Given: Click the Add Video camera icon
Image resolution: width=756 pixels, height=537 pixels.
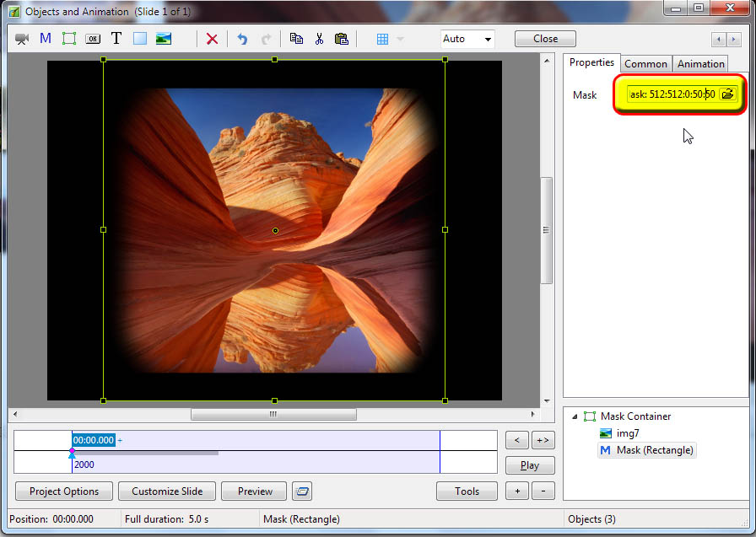Looking at the screenshot, I should tap(22, 39).
